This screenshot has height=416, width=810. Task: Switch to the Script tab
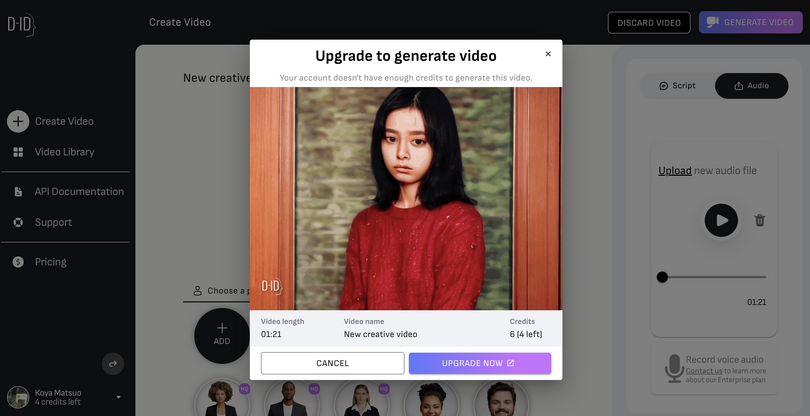tap(677, 86)
